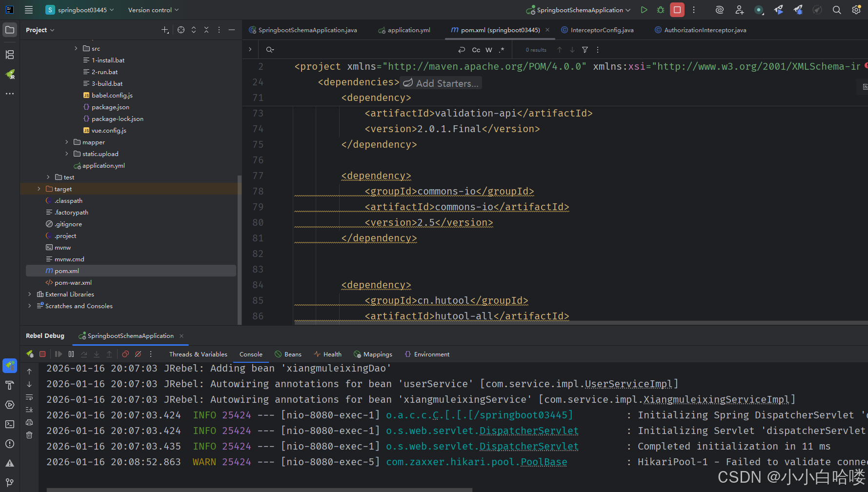The height and width of the screenshot is (492, 868).
Task: Toggle match case Cc in search bar
Action: click(x=476, y=50)
